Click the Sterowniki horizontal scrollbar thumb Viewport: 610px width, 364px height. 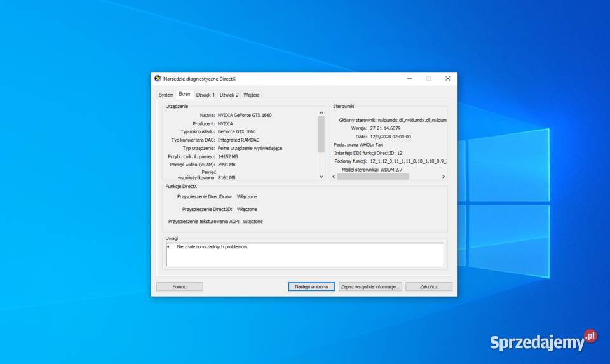373,177
